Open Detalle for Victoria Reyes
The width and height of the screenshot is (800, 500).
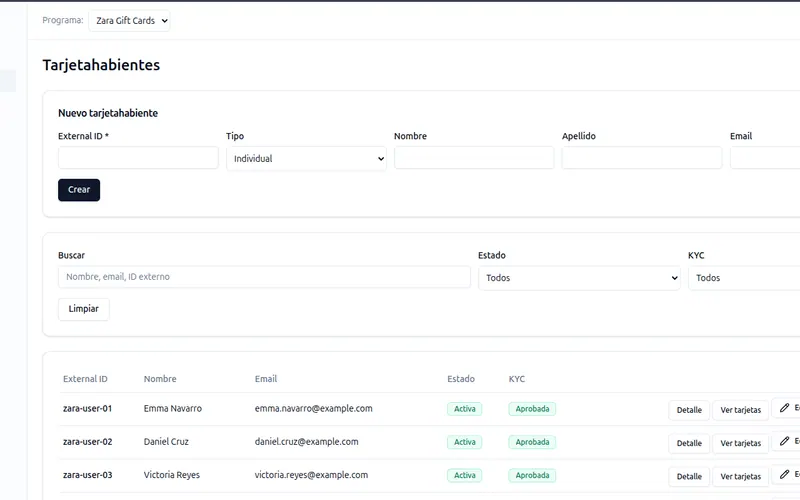click(x=689, y=476)
